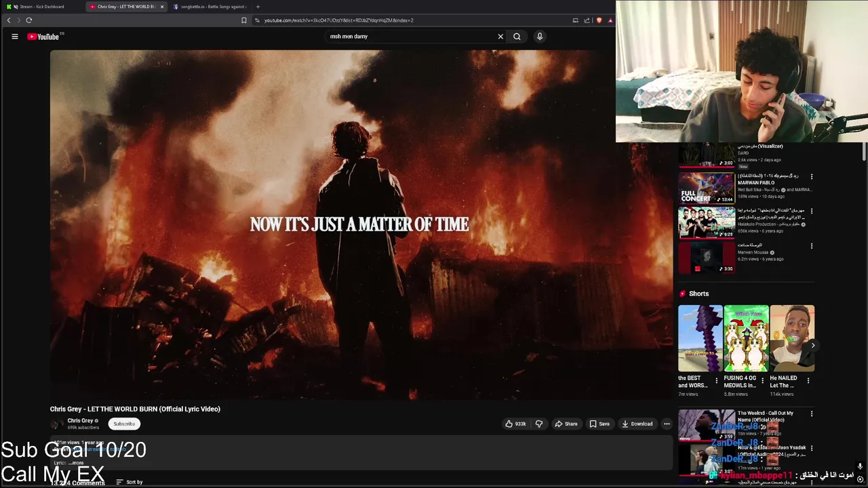Click the video player area

click(361, 224)
